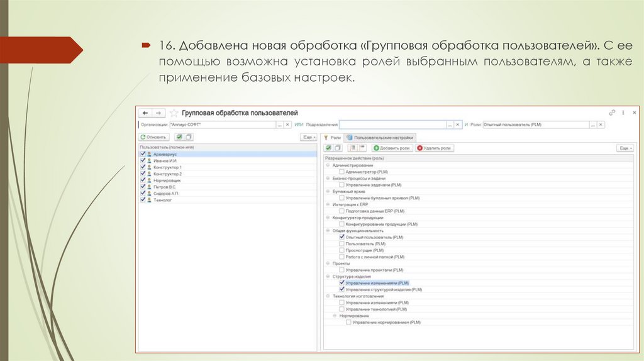Click the forward navigation arrow

tap(159, 113)
